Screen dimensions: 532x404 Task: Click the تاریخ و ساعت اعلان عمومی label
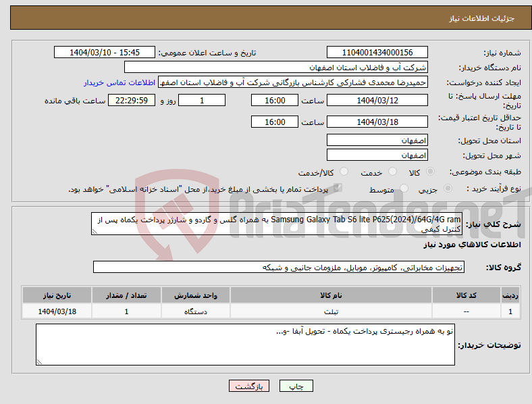pyautogui.click(x=207, y=53)
